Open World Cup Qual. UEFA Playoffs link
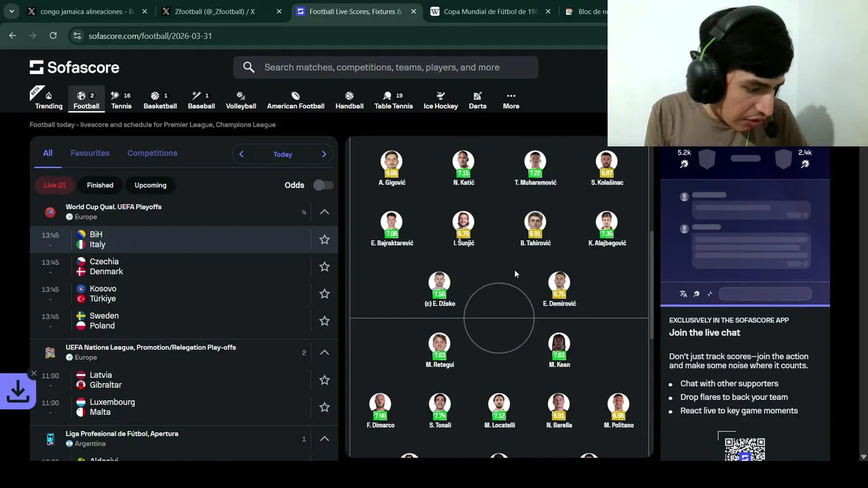The width and height of the screenshot is (868, 488). (113, 207)
